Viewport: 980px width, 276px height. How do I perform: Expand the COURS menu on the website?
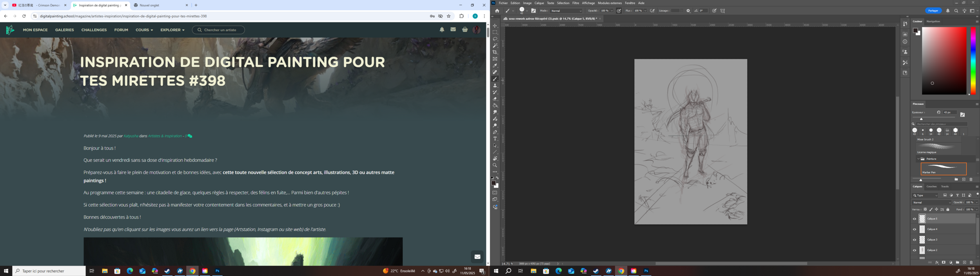click(144, 30)
